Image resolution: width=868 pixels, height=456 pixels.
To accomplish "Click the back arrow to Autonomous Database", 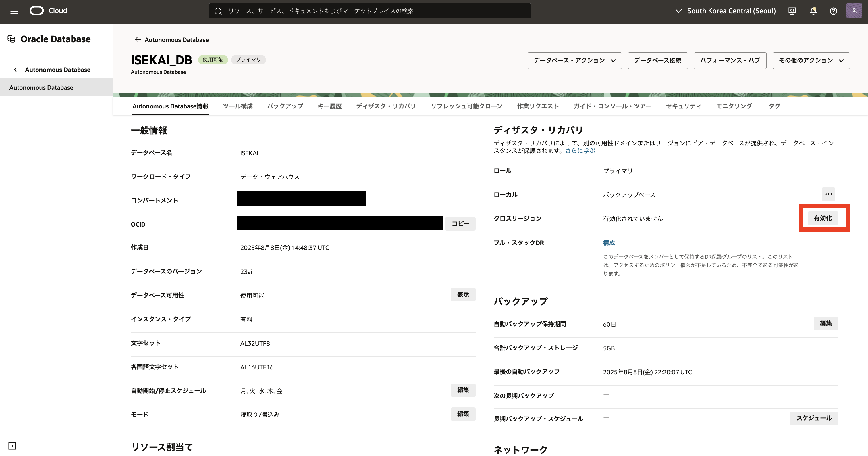I will [x=138, y=39].
